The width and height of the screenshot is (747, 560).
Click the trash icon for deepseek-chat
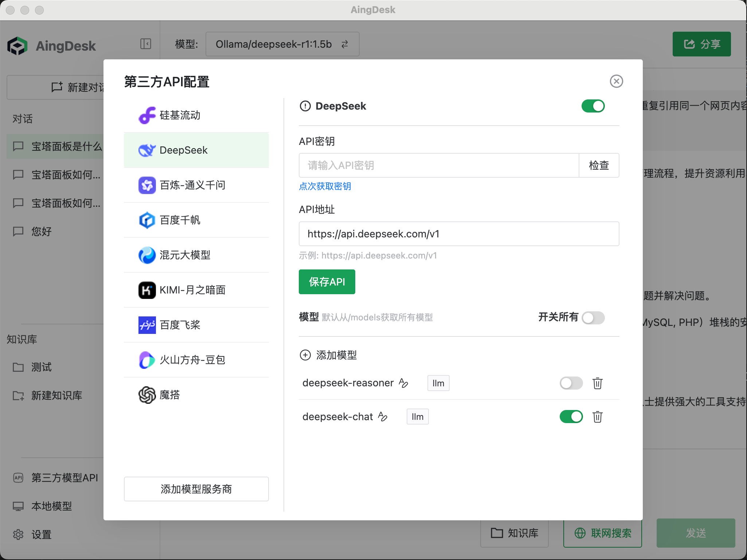click(597, 417)
